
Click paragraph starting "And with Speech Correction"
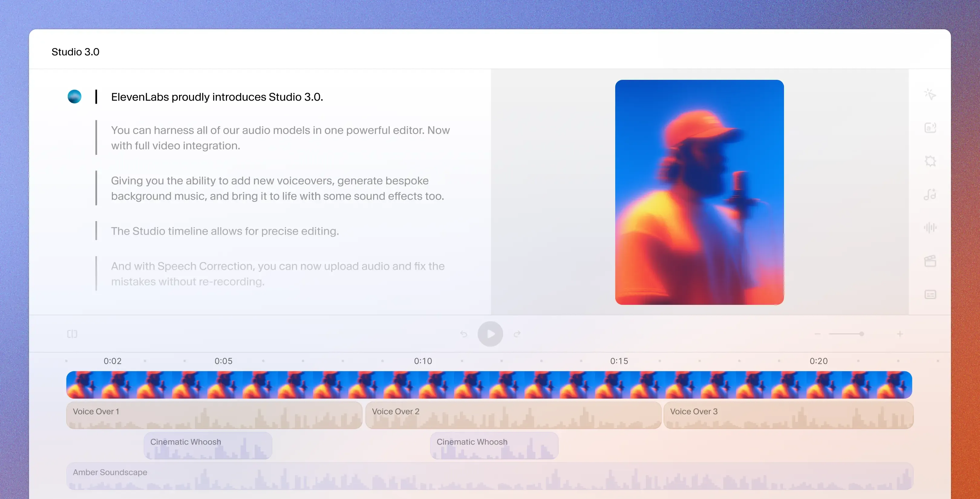click(x=278, y=274)
